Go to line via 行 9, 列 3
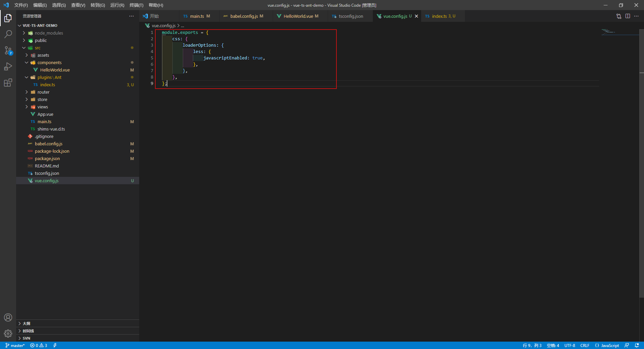The width and height of the screenshot is (644, 349). click(532, 345)
